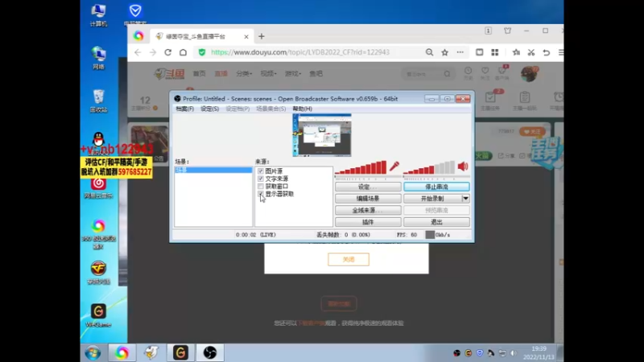This screenshot has width=644, height=362.
Task: Enable the 获取窗口 source checkbox
Action: (x=260, y=187)
